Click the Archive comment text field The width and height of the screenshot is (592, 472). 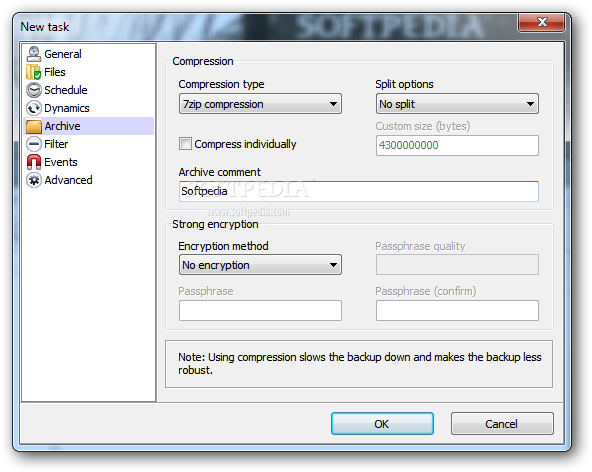(359, 191)
